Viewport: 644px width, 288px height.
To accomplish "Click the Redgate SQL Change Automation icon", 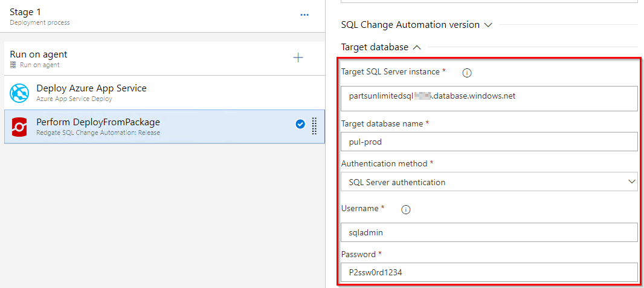I will click(x=19, y=126).
